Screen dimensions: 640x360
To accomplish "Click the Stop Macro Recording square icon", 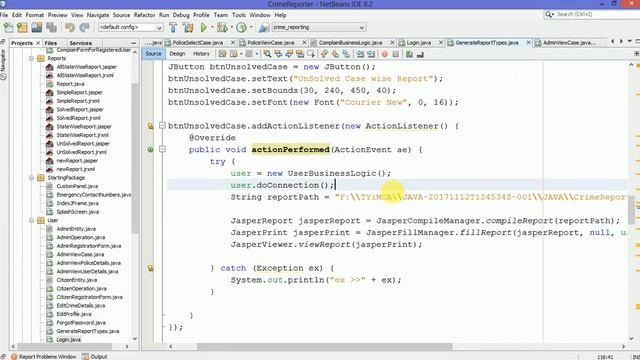I will point(395,54).
